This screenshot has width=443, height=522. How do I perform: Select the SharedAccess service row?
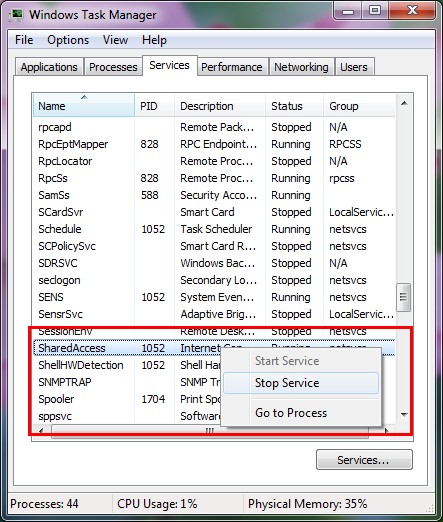coord(127,348)
